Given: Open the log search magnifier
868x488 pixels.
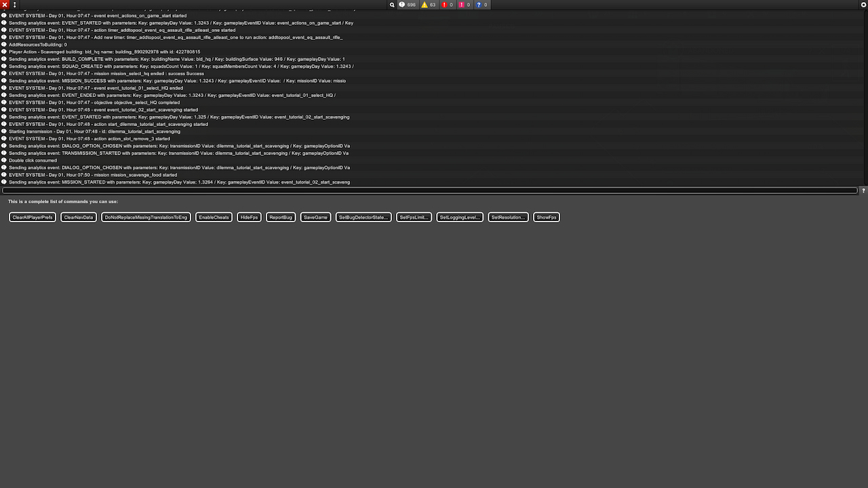Looking at the screenshot, I should coord(392,5).
